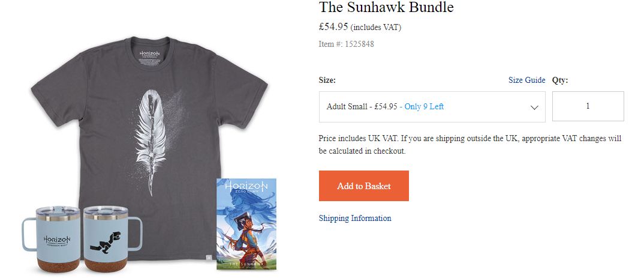Click the white feather graphic on the t-shirt
Viewport: 644px width, 278px height.
click(x=152, y=140)
